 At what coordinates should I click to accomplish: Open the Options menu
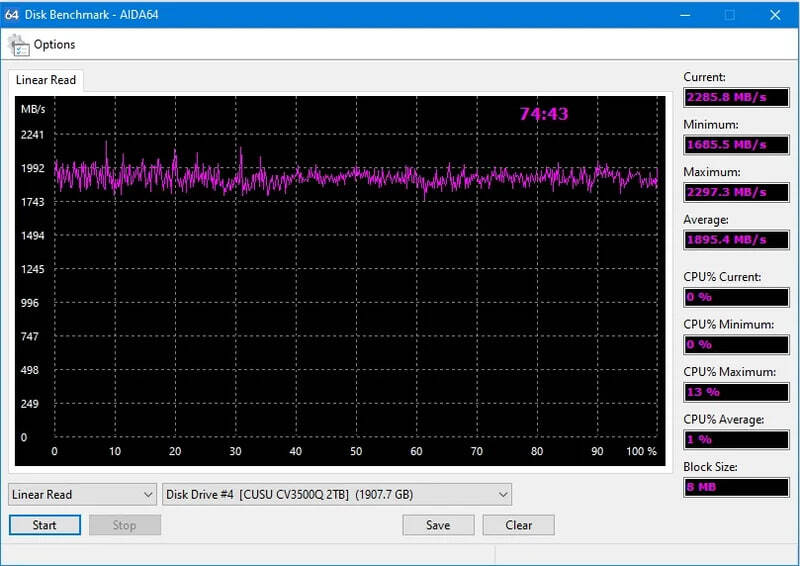54,45
